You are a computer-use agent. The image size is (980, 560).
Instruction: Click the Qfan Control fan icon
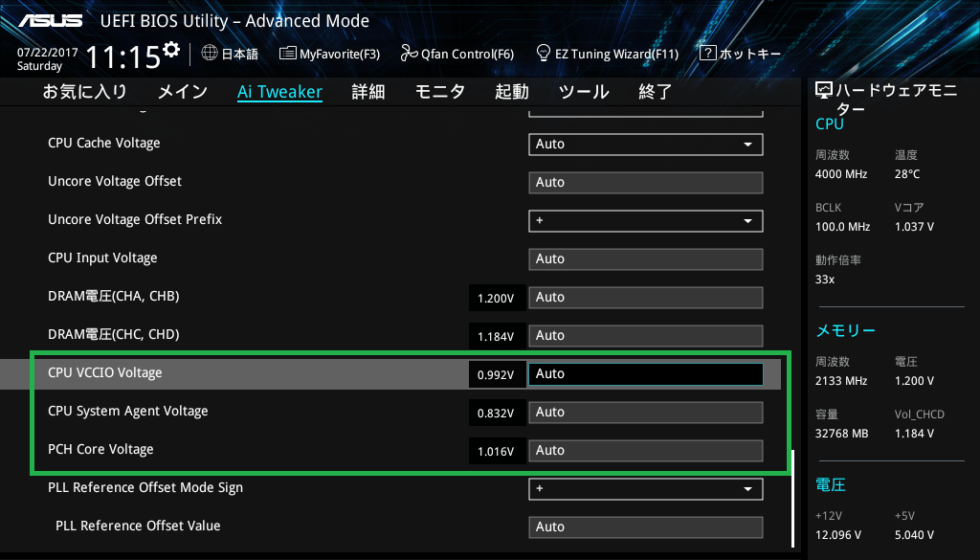[409, 53]
